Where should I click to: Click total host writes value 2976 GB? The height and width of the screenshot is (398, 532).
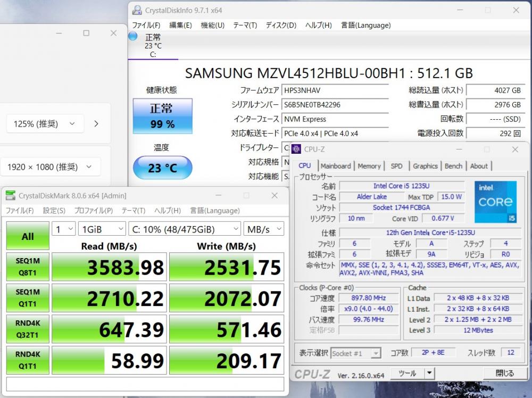[x=496, y=105]
